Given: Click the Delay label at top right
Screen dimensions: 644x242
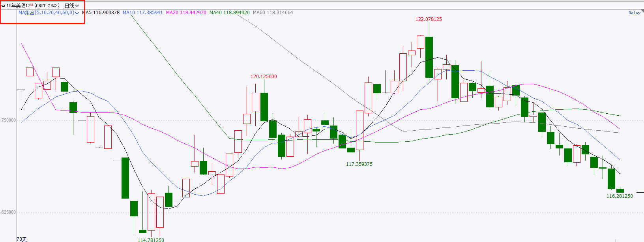Looking at the screenshot, I should 634,13.
